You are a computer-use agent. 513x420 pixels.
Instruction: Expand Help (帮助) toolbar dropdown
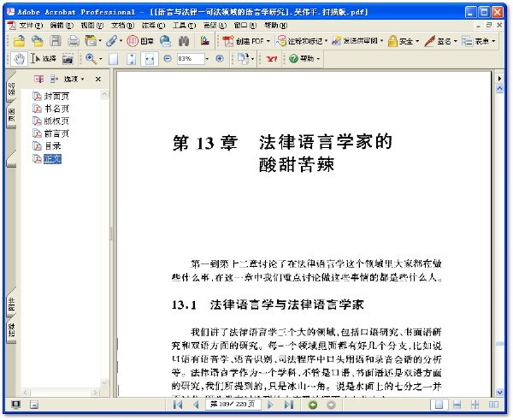[x=318, y=59]
